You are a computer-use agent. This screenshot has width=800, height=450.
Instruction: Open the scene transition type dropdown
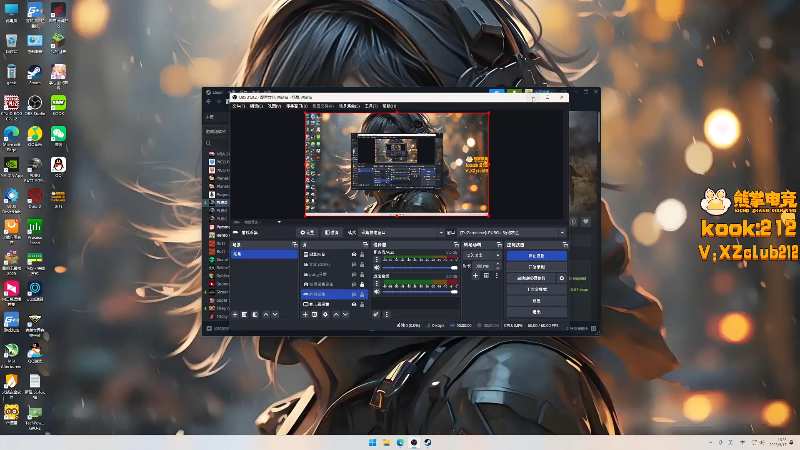point(482,255)
